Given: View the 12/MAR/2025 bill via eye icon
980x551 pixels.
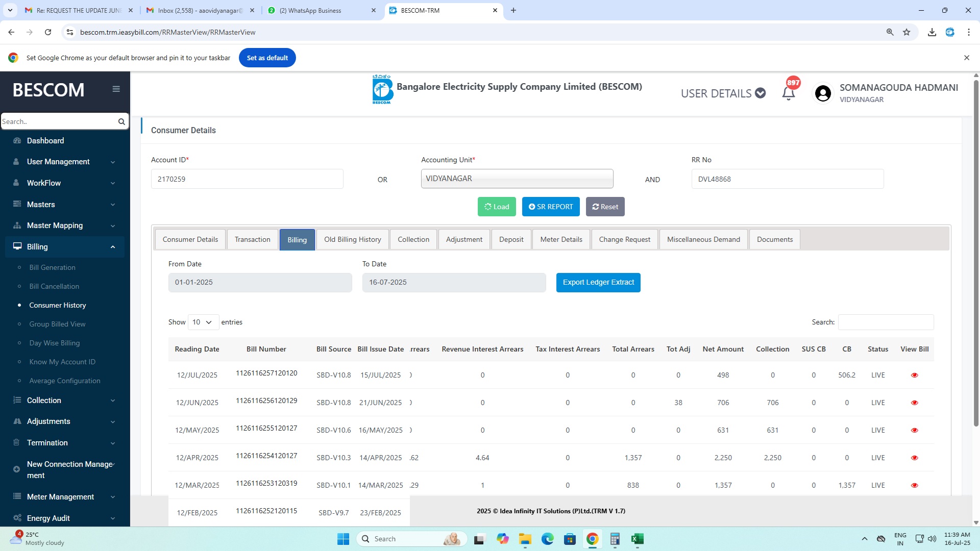Looking at the screenshot, I should point(914,485).
